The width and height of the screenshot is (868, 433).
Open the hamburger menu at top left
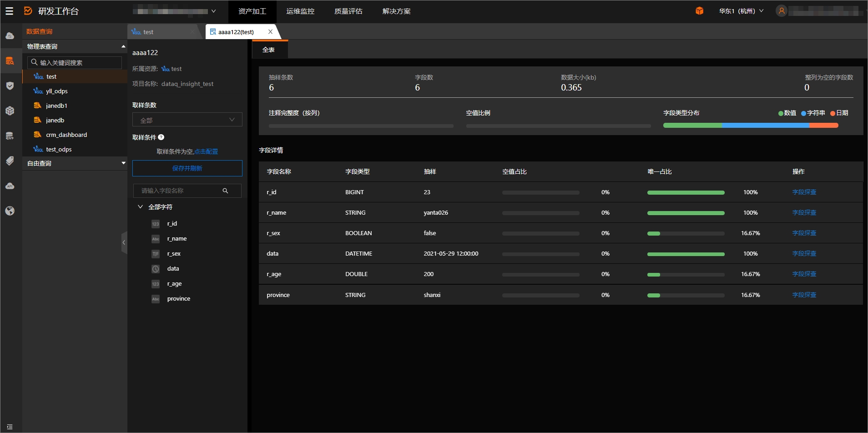[9, 11]
